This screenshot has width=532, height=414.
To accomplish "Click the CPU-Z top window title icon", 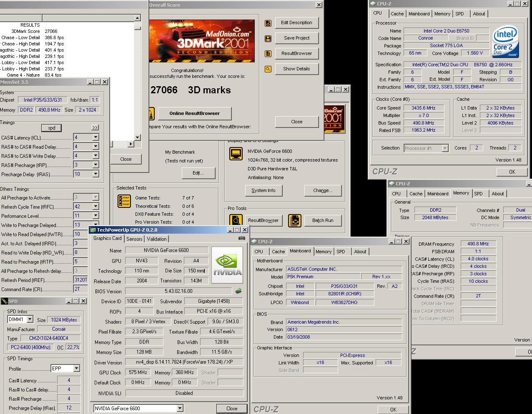I will [x=373, y=4].
